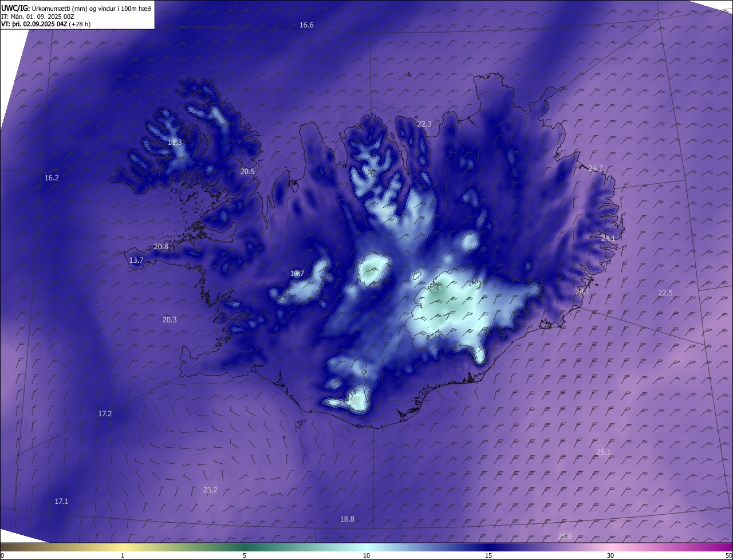Click the 25.8 value near the bottom

[565, 536]
